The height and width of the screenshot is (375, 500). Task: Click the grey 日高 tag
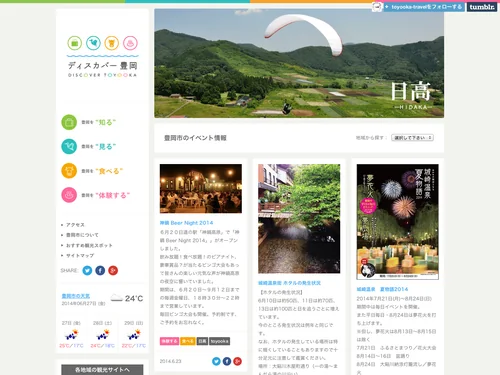(202, 341)
